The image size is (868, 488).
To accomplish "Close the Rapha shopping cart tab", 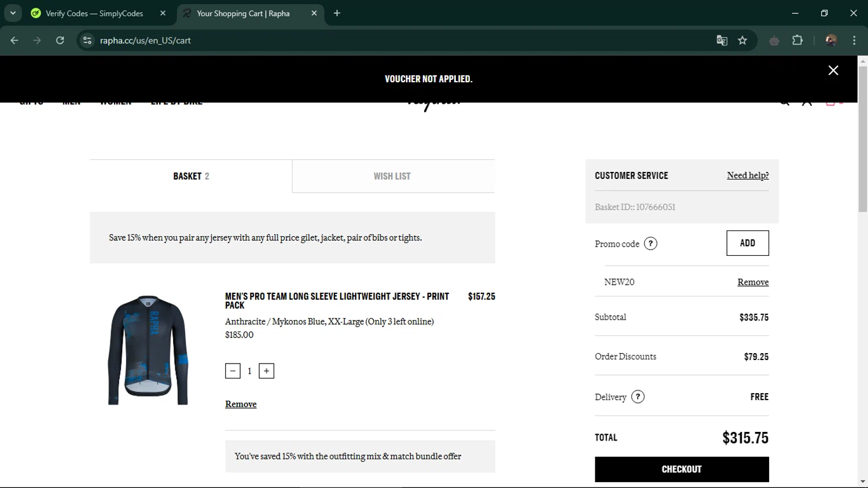I will (x=314, y=13).
